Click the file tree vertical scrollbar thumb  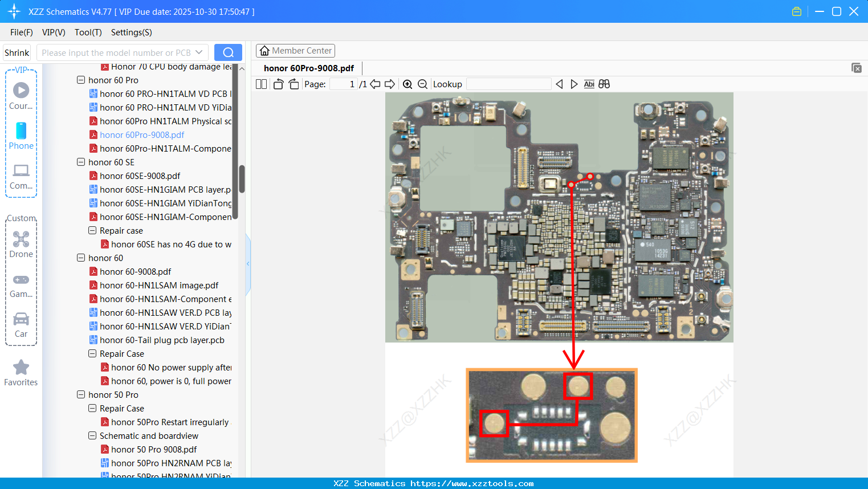coord(242,179)
